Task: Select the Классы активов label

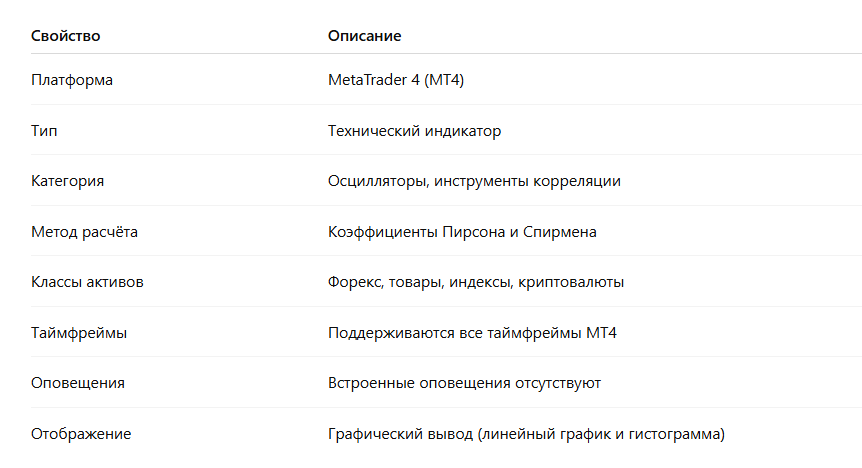Action: pos(87,282)
